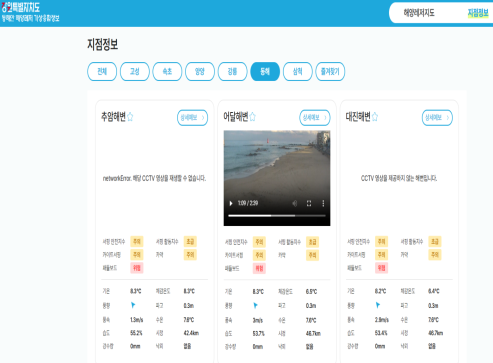Select the active 동해 region filter
493x363 pixels.
tap(265, 71)
